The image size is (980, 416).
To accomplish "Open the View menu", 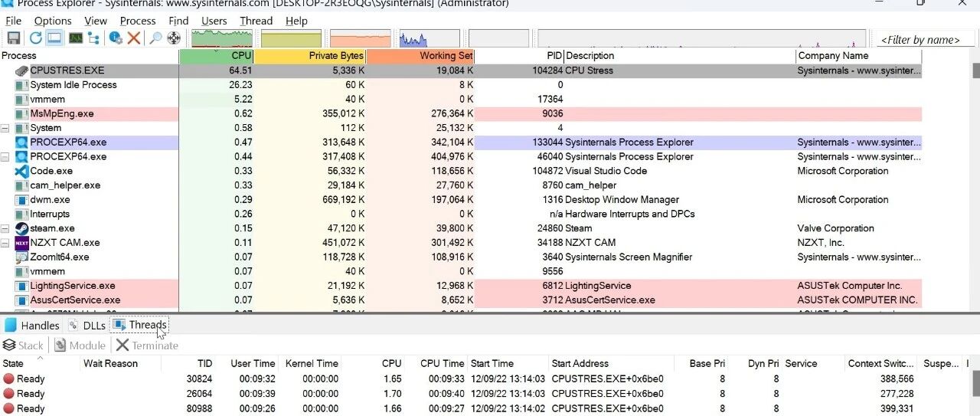I will point(96,21).
